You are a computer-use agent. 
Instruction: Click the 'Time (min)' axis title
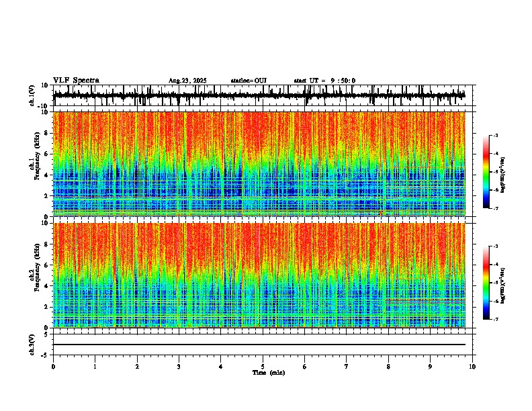coord(269,373)
